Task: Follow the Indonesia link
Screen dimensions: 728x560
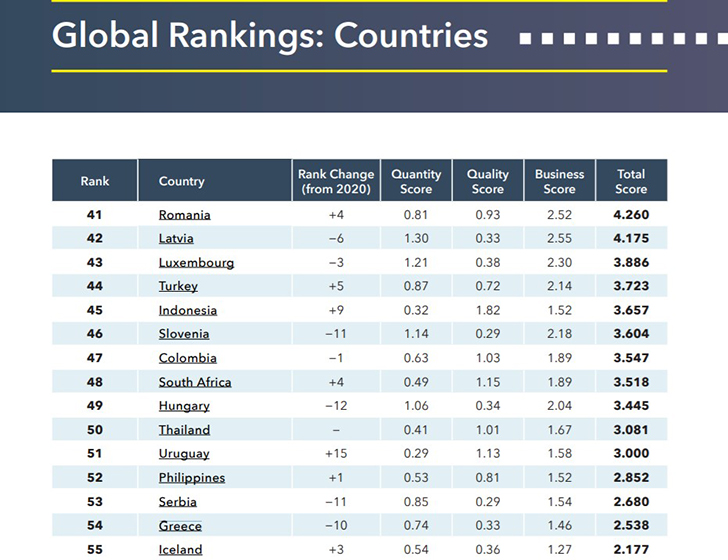Action: click(187, 310)
